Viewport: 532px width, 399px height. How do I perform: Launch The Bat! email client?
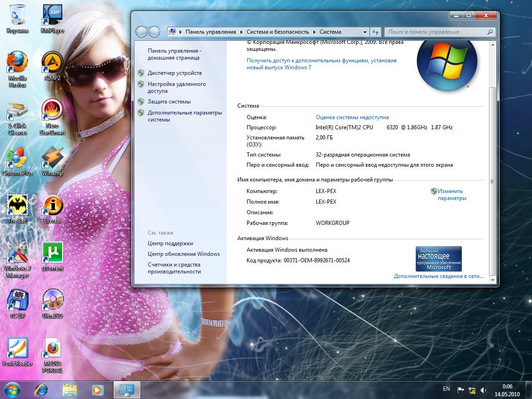[17, 203]
